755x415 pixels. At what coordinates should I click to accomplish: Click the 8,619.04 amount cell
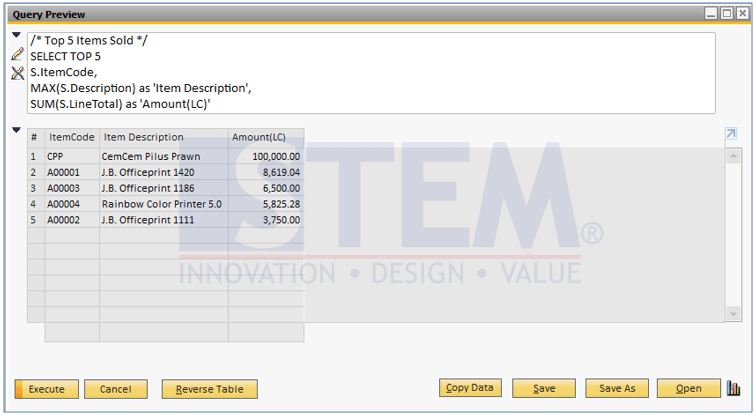coord(266,172)
